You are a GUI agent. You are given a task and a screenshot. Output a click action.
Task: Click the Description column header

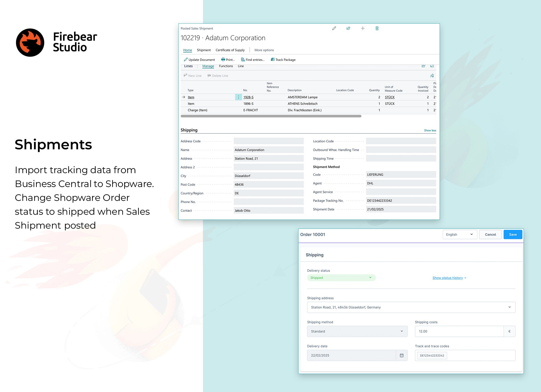point(294,90)
